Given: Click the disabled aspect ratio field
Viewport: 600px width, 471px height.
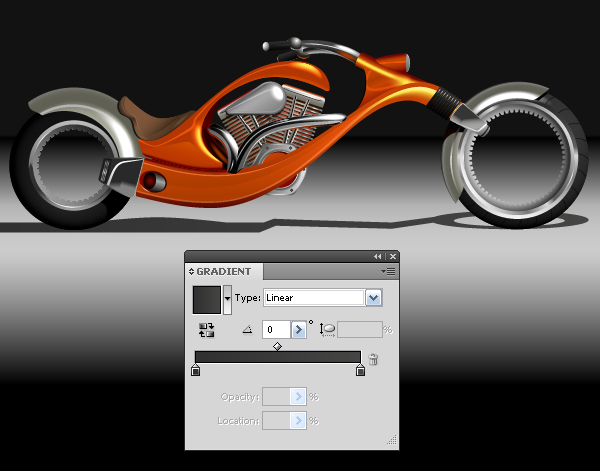Looking at the screenshot, I should coord(360,330).
